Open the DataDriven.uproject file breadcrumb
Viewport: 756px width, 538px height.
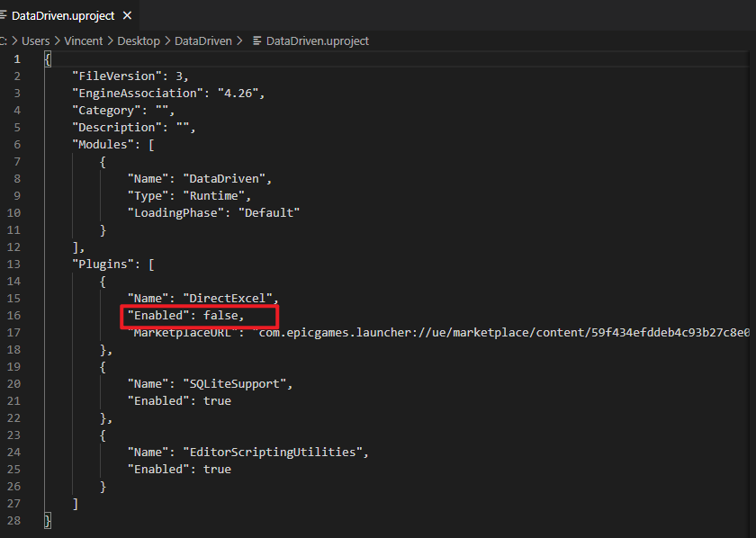pos(317,41)
